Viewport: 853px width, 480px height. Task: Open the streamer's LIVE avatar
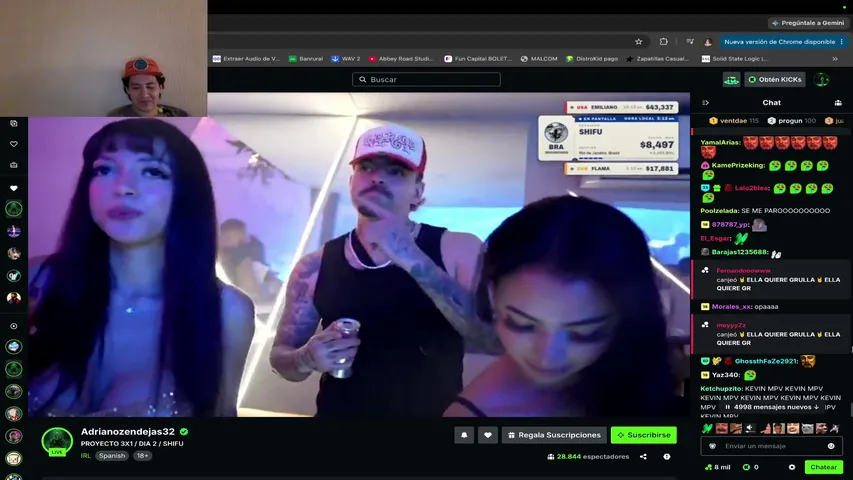pyautogui.click(x=57, y=441)
